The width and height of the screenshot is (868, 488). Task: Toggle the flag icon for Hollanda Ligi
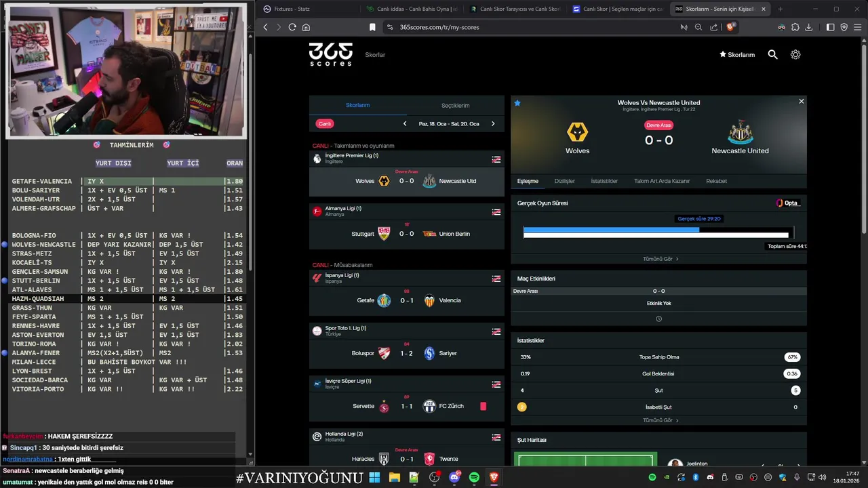point(496,437)
